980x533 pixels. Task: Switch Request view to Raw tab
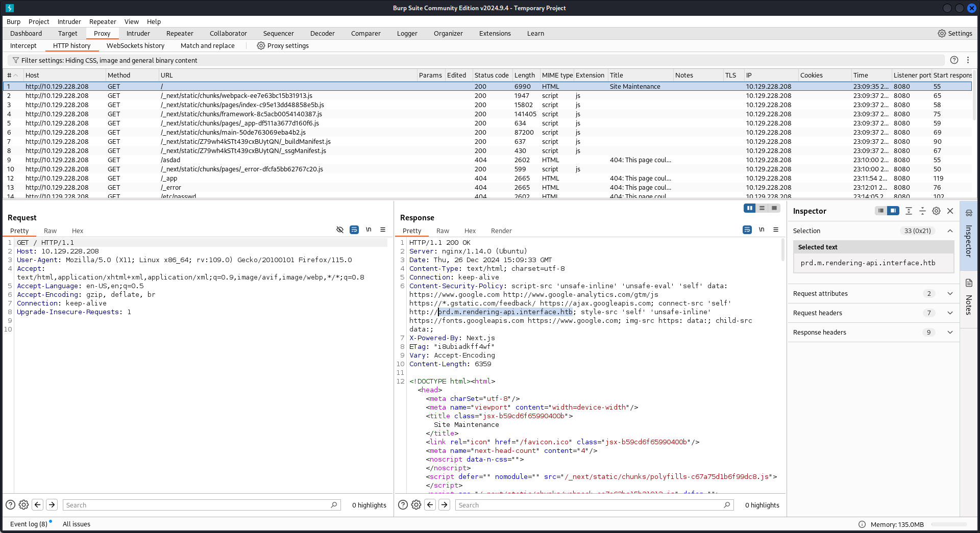tap(50, 231)
